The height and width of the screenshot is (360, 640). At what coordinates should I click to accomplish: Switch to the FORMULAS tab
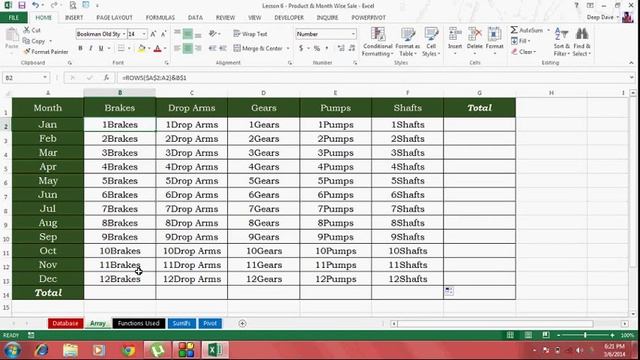[x=160, y=18]
